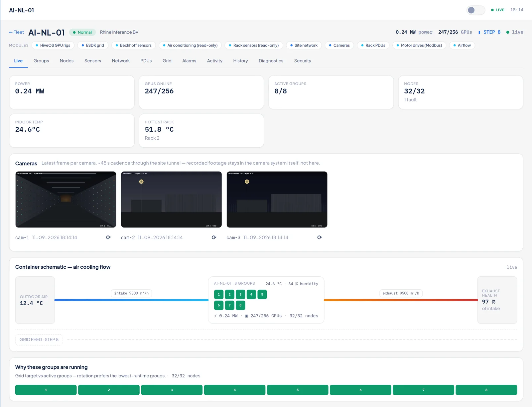Screen dimensions: 532x407
Task: Open the Network tab
Action: pyautogui.click(x=121, y=61)
